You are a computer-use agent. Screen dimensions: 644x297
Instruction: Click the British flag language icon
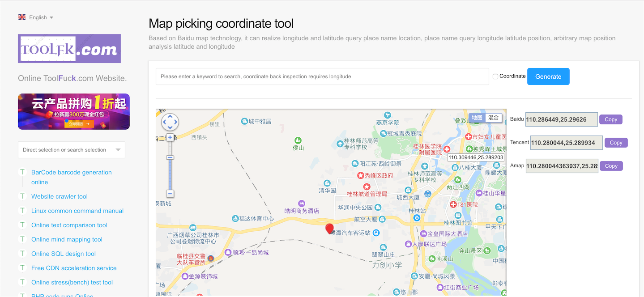tap(21, 17)
